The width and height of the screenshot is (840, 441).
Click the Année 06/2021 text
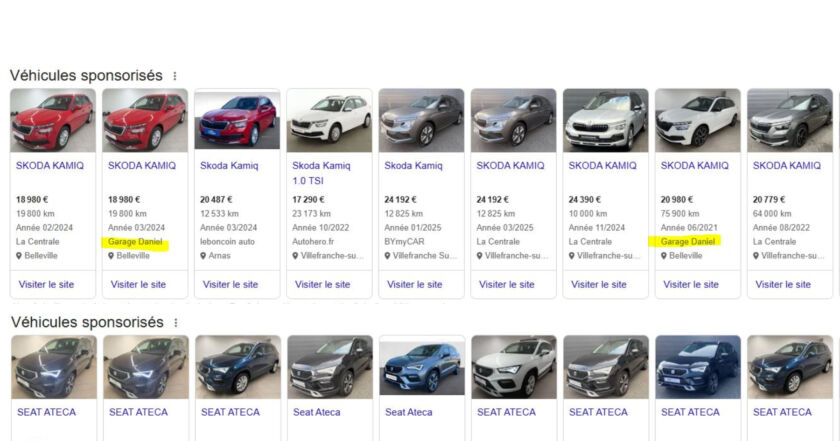[x=689, y=228]
